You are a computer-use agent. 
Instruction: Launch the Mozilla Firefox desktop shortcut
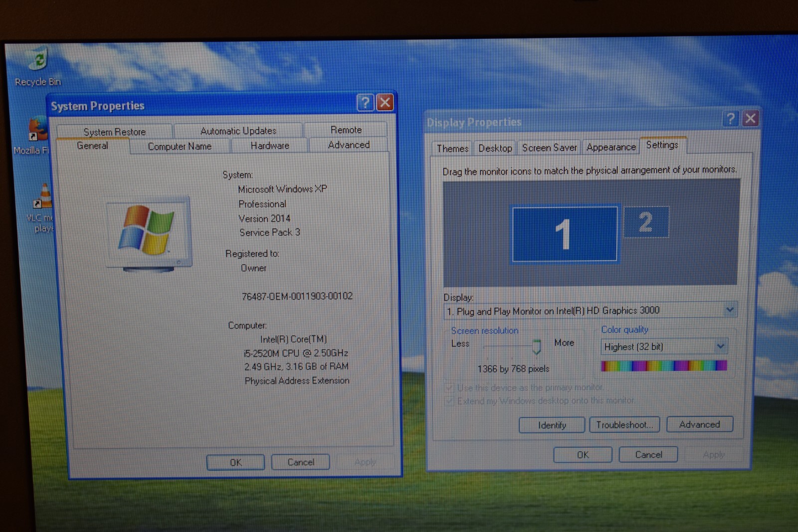click(x=33, y=136)
